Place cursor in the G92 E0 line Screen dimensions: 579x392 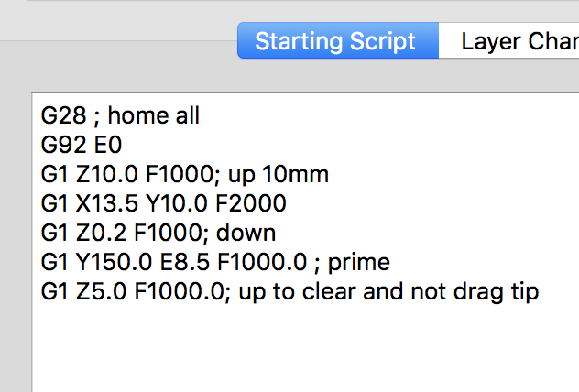(x=82, y=145)
